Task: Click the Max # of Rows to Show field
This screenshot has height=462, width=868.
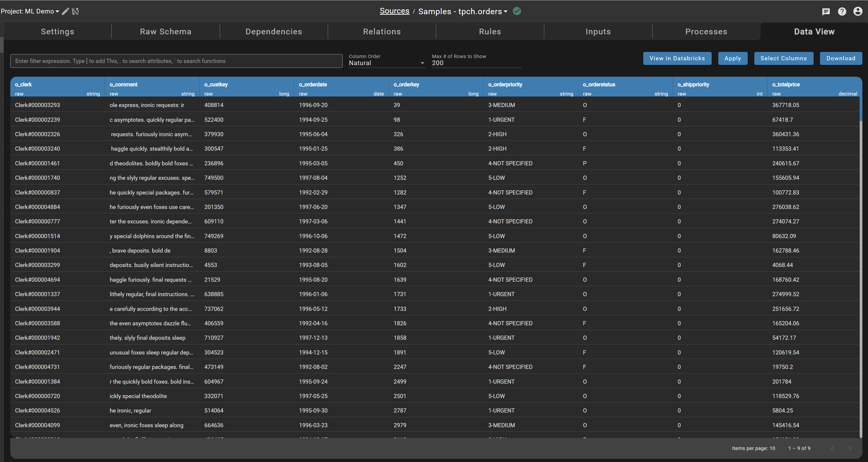Action: [x=476, y=63]
